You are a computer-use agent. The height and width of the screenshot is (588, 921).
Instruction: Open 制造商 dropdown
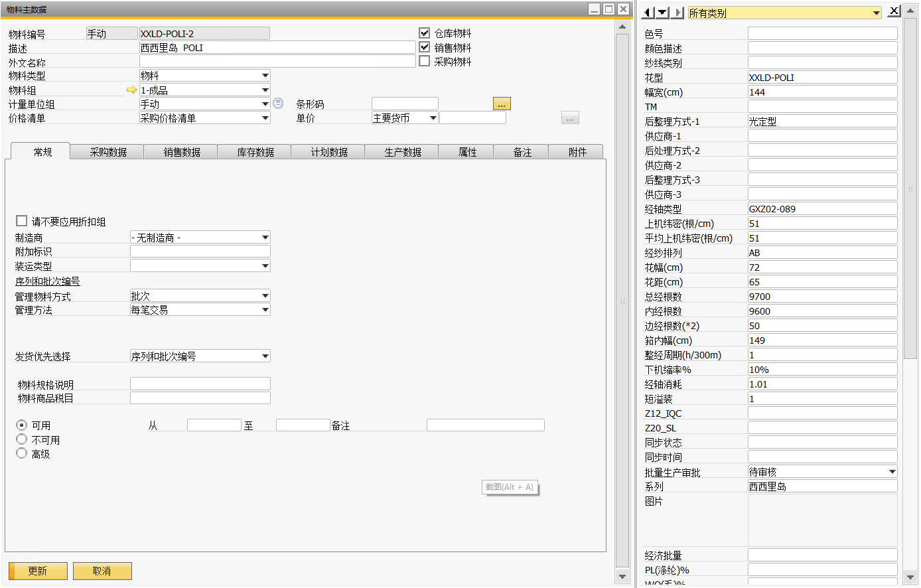tap(265, 237)
